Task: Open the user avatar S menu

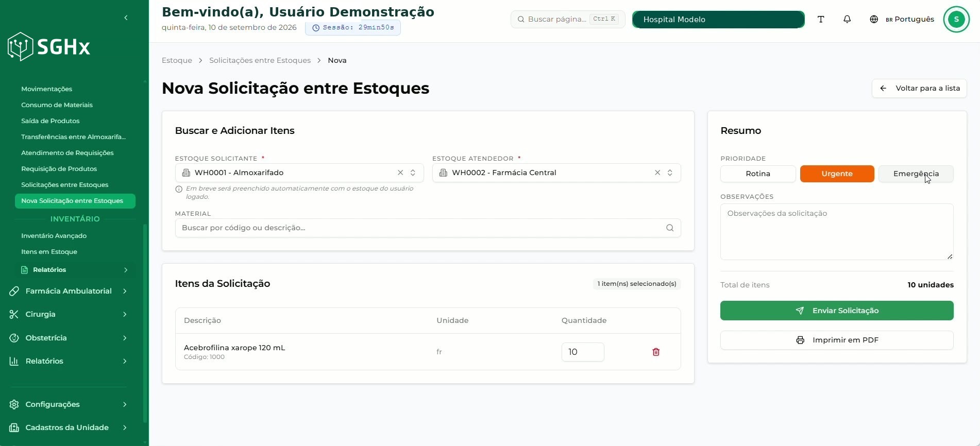Action: [x=956, y=19]
